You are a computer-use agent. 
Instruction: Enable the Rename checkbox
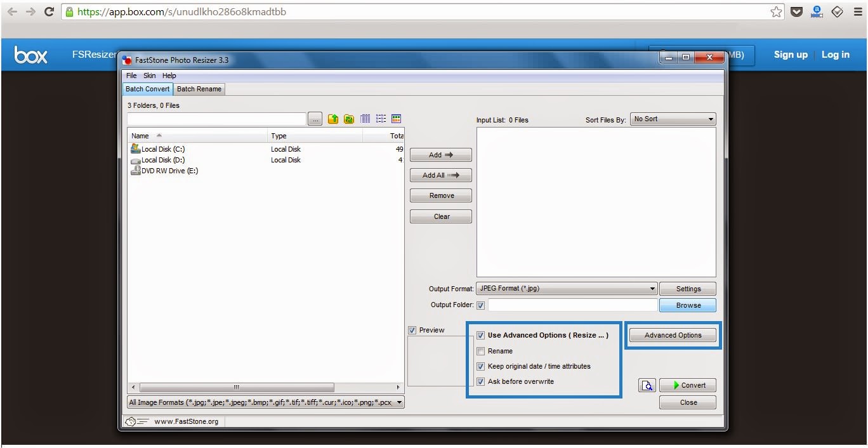tap(481, 351)
